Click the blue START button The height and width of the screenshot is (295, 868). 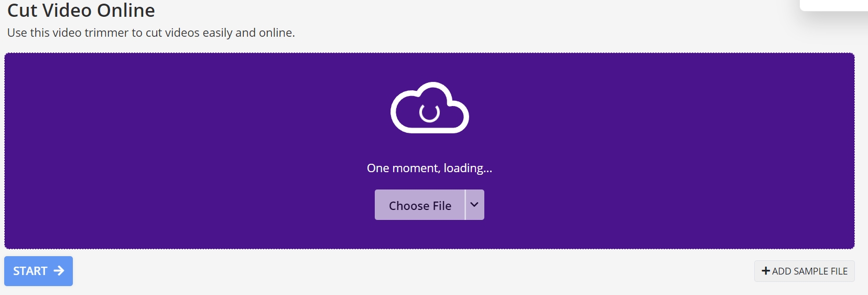tap(38, 271)
